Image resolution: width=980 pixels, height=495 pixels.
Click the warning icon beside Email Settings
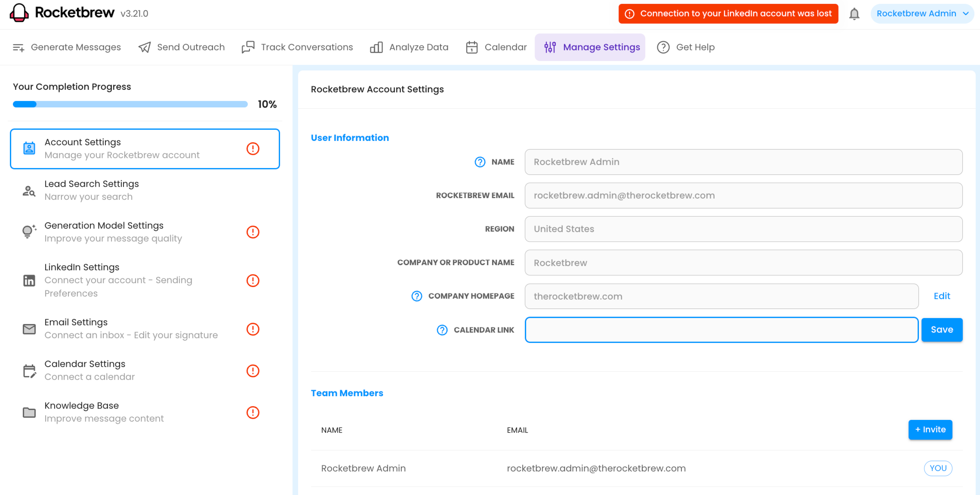coord(253,329)
